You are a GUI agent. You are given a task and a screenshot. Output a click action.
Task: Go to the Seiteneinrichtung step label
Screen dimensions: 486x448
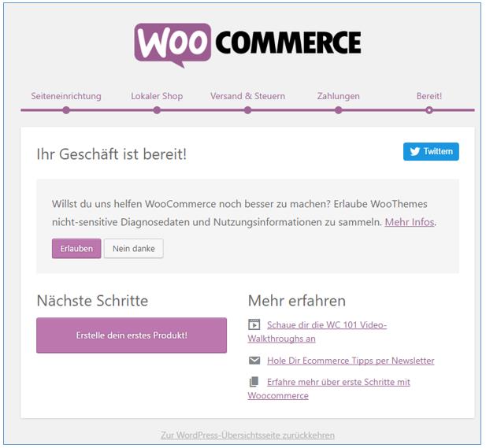[66, 96]
